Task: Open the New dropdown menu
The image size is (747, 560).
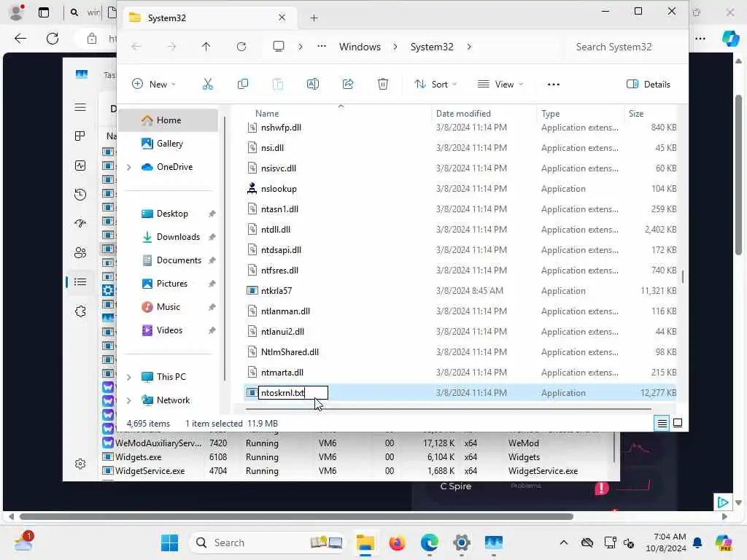Action: pos(153,85)
